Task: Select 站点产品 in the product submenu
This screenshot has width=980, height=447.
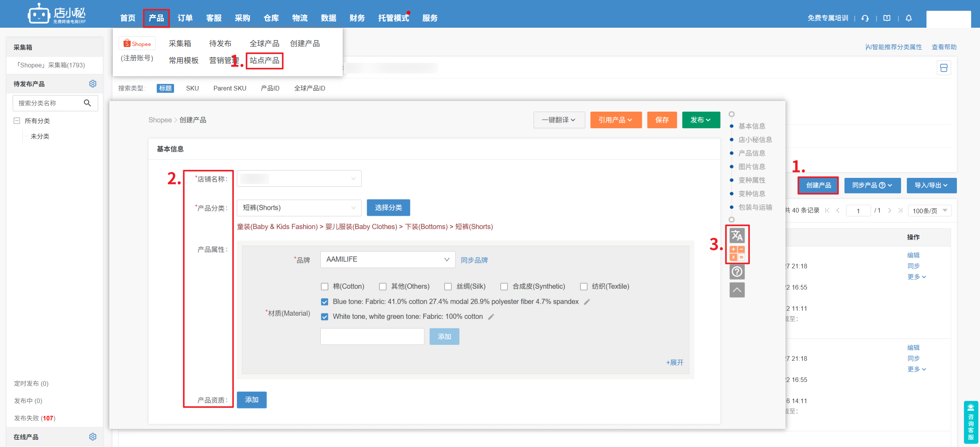Action: [x=265, y=60]
